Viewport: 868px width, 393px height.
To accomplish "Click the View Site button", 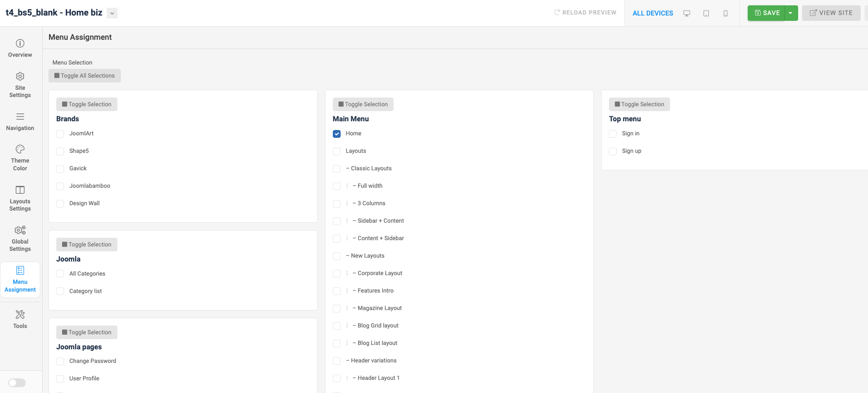I will click(831, 13).
